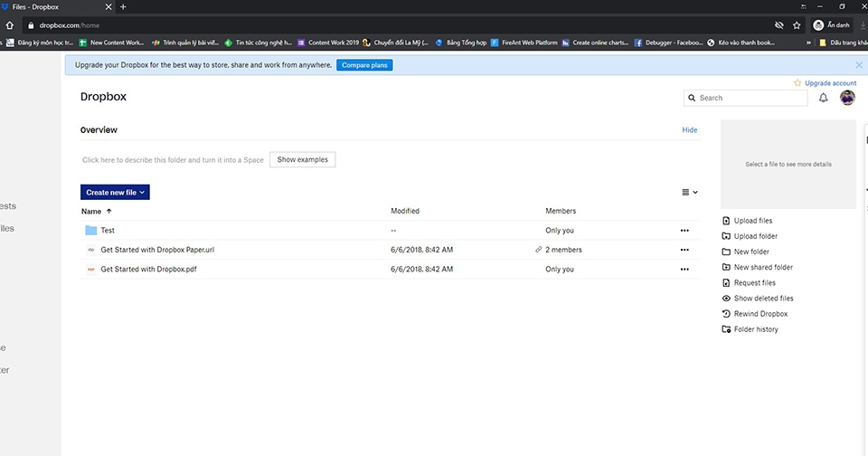Click the Folder history icon
The image size is (868, 456).
click(726, 329)
